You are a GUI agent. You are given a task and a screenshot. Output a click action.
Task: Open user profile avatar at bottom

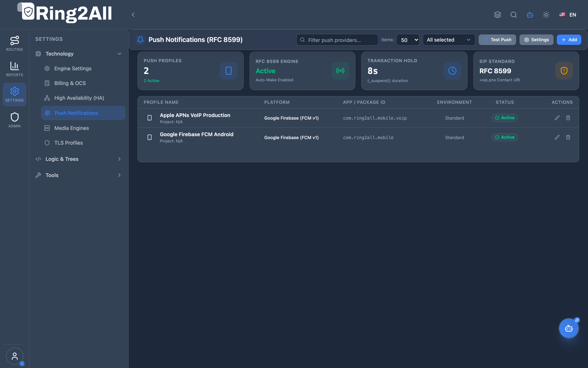[15, 356]
